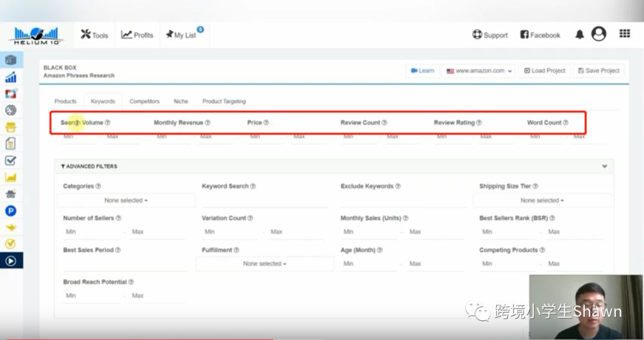Click the help icon beside Best Sales Period

click(x=118, y=250)
